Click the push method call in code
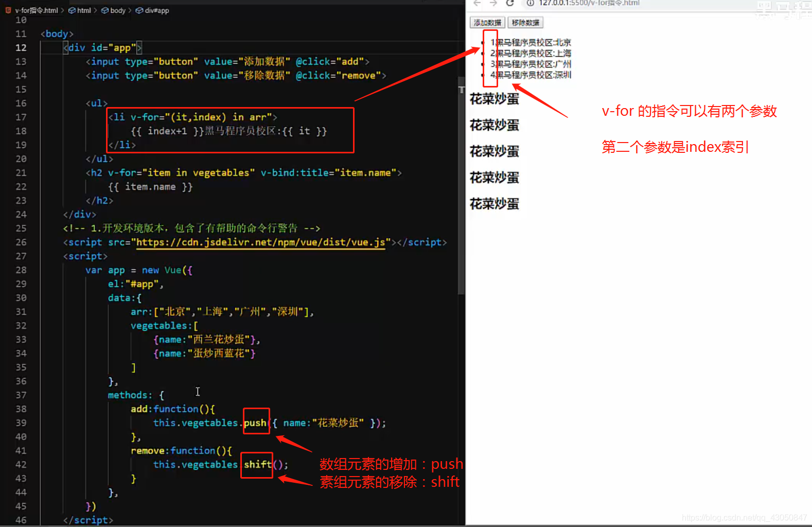The height and width of the screenshot is (527, 812). pyautogui.click(x=255, y=423)
